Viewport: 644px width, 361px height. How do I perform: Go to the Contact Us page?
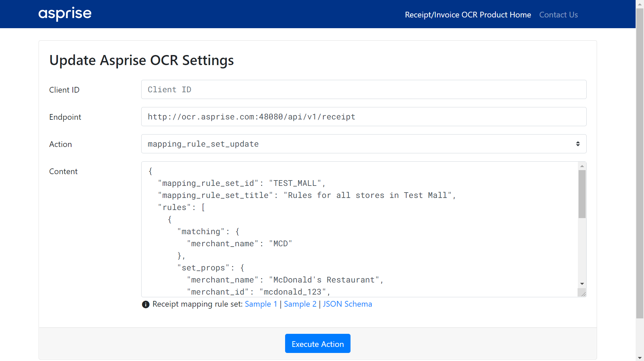pos(558,15)
